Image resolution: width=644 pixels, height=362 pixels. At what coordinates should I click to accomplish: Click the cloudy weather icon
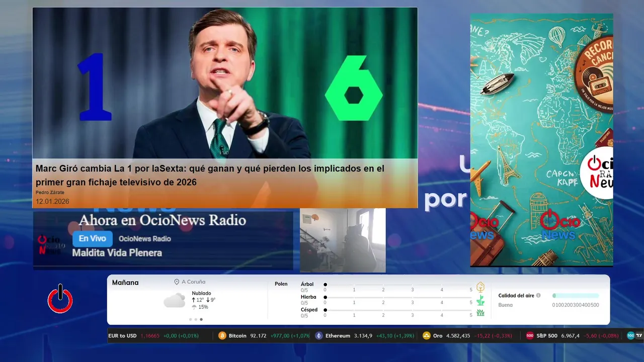click(x=175, y=300)
